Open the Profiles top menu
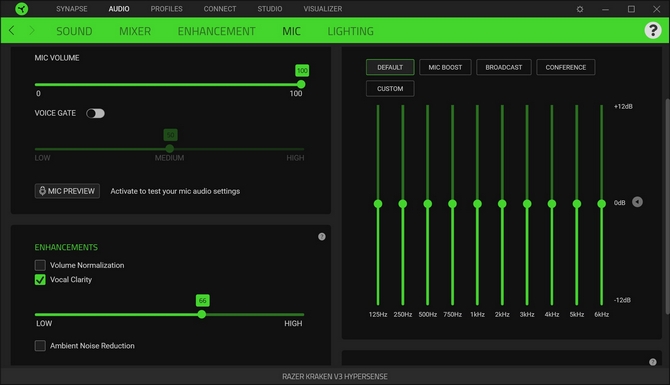670x385 pixels. pos(167,9)
